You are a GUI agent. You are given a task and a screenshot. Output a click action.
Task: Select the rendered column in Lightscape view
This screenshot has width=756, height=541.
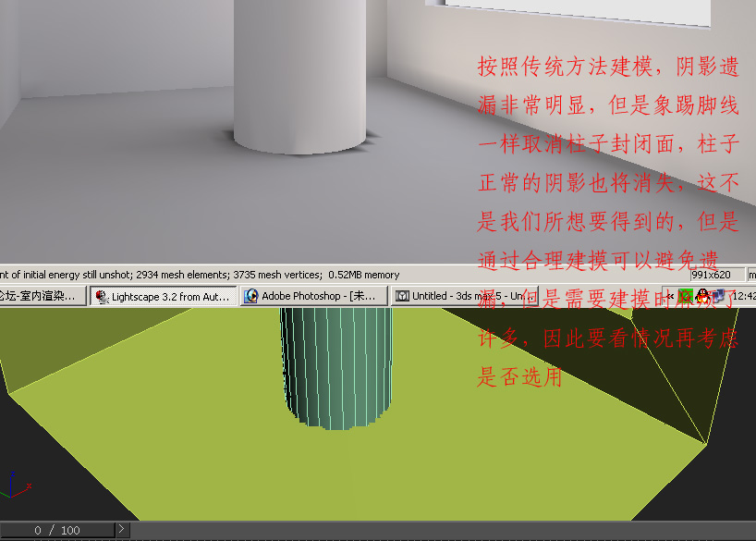299,77
